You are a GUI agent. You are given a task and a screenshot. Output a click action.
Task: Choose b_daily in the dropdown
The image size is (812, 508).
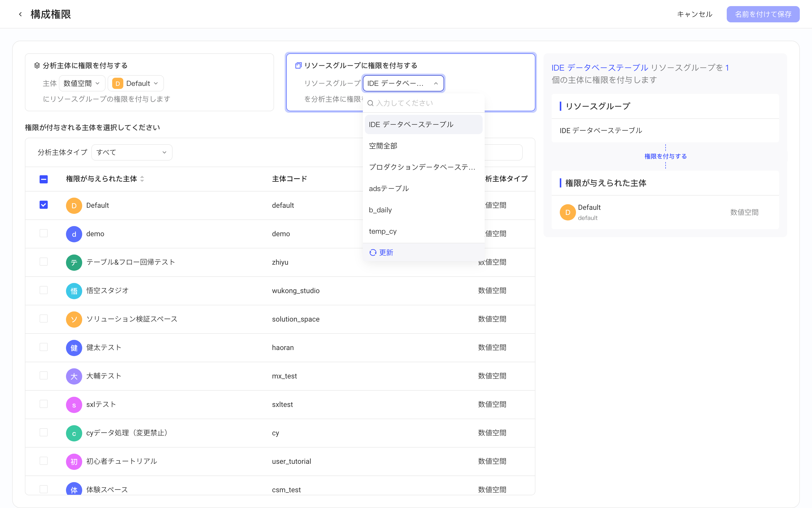424,210
